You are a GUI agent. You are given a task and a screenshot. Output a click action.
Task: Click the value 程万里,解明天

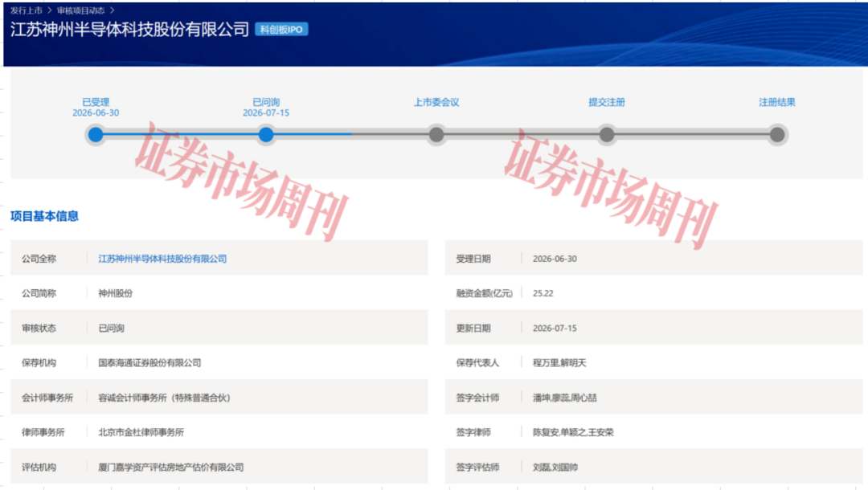(x=559, y=363)
